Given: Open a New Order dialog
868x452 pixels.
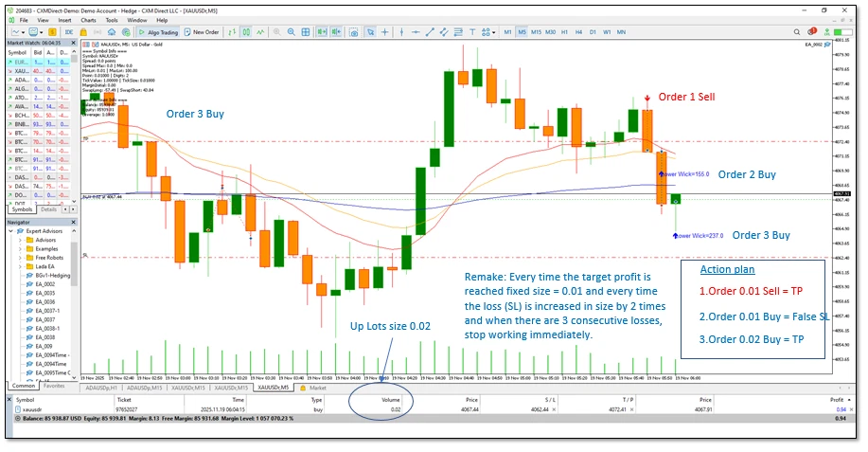Looking at the screenshot, I should click(x=202, y=32).
